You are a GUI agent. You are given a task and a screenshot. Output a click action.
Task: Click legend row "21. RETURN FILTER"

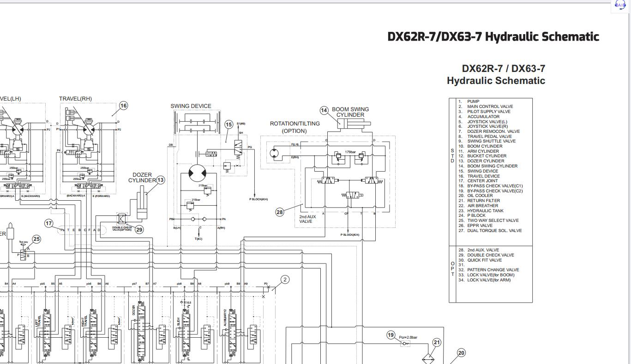479,201
